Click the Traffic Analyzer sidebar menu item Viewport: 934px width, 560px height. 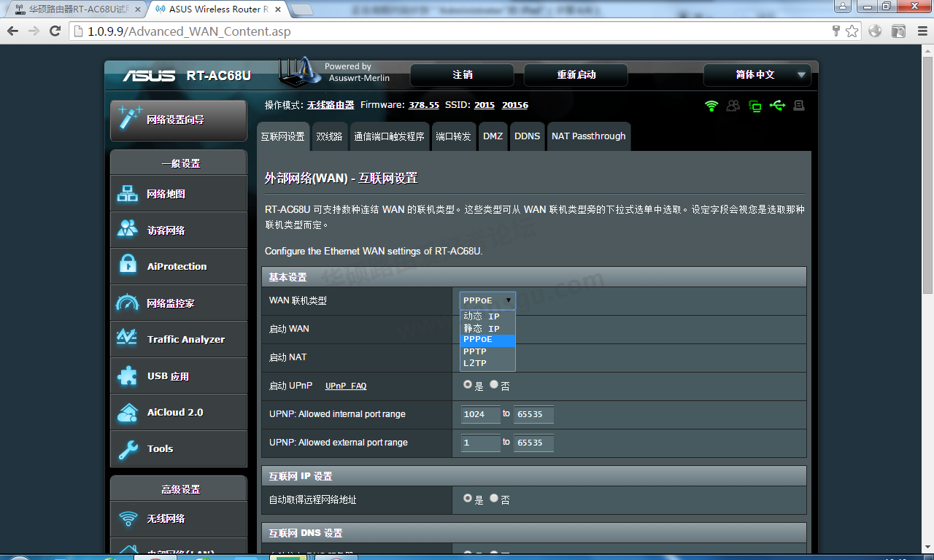tap(179, 339)
